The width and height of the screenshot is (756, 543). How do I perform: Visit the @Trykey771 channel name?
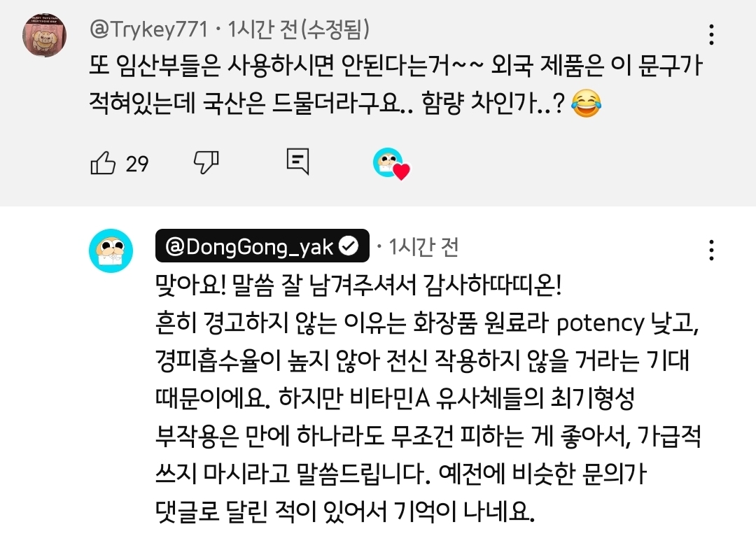click(x=149, y=29)
